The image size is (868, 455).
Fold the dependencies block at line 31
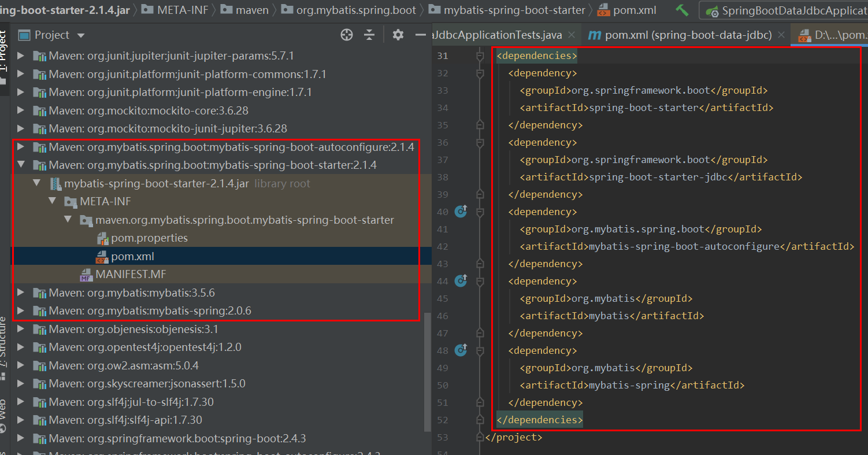point(479,56)
